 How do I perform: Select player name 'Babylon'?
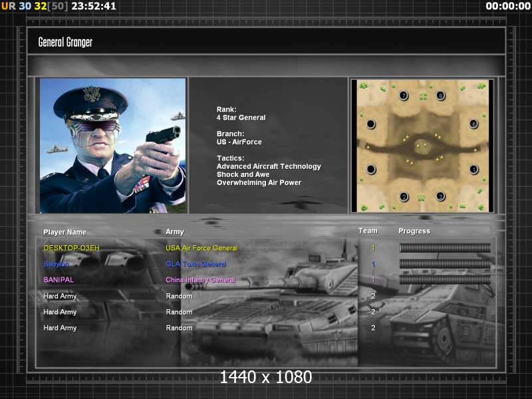57,264
